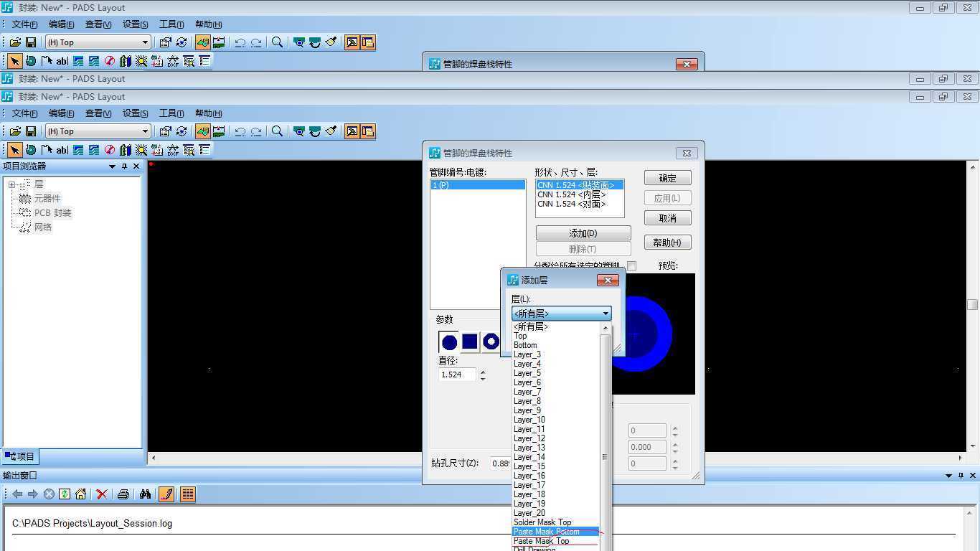The height and width of the screenshot is (551, 980).
Task: Activate the Zoom magnifier in the main window toolbar
Action: [x=277, y=131]
